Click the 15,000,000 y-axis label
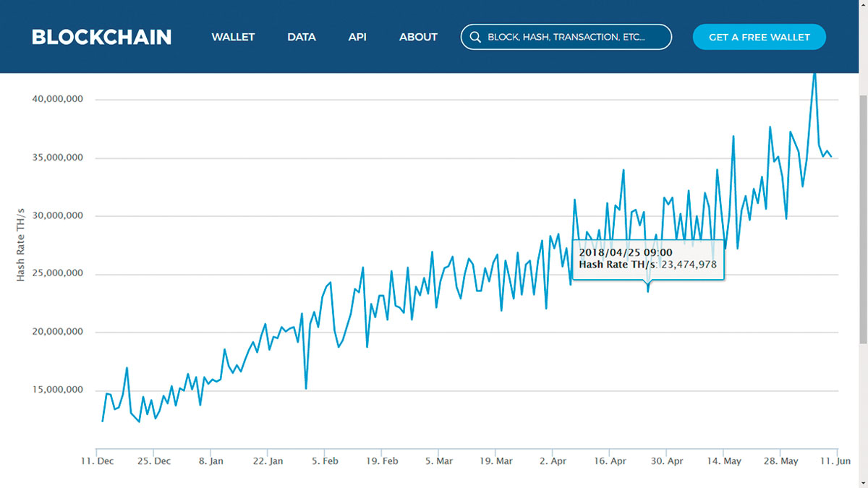The width and height of the screenshot is (868, 488). click(58, 390)
